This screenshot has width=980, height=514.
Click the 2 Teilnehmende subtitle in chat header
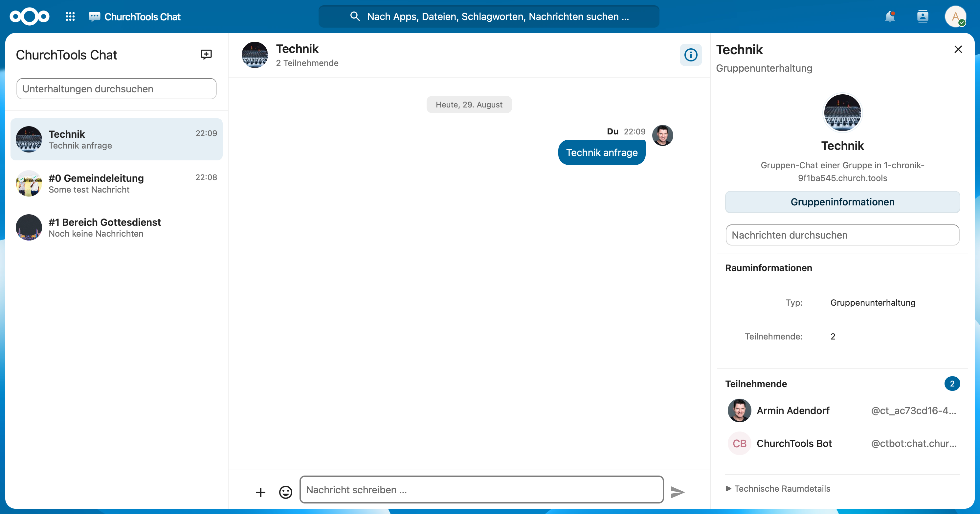307,63
